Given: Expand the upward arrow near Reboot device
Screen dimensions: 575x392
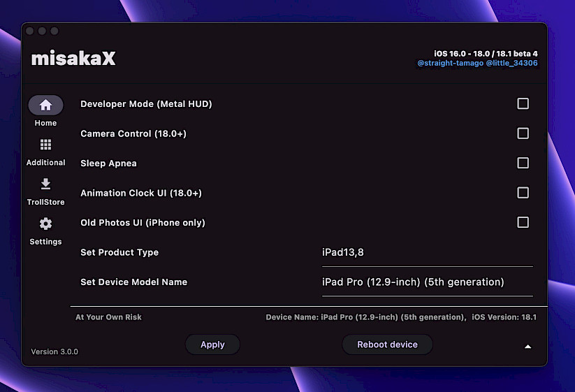Looking at the screenshot, I should click(x=527, y=347).
